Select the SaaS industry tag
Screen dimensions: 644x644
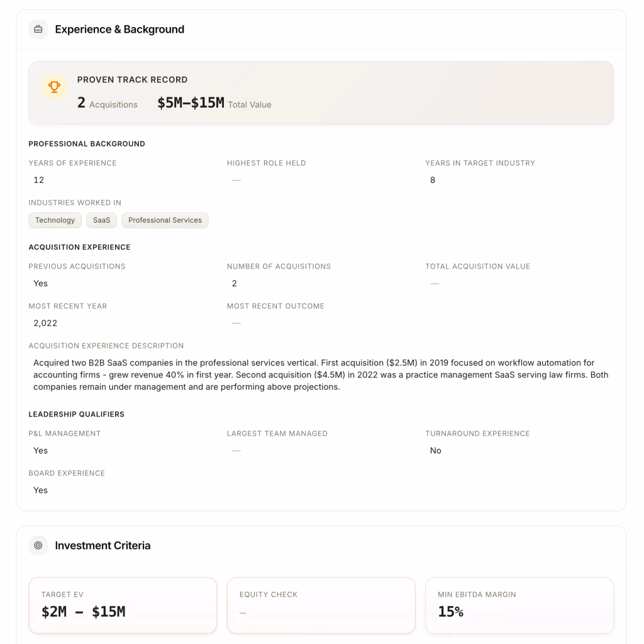pyautogui.click(x=101, y=220)
